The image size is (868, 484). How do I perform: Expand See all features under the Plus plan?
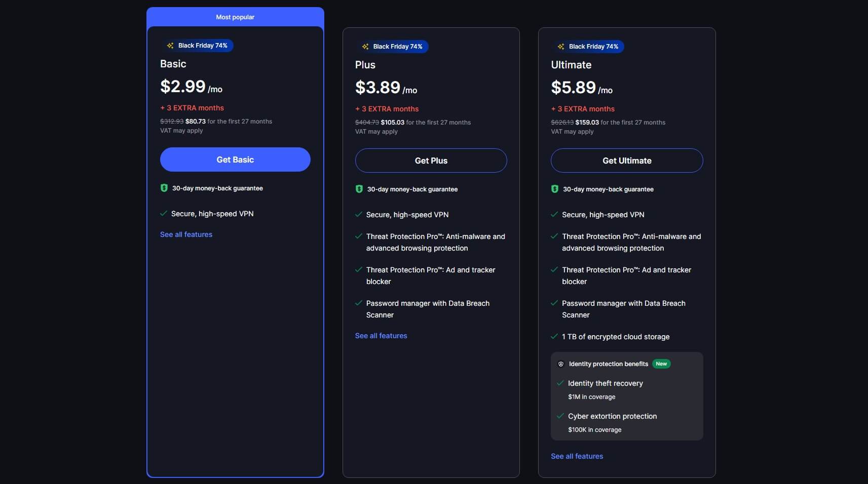click(381, 336)
